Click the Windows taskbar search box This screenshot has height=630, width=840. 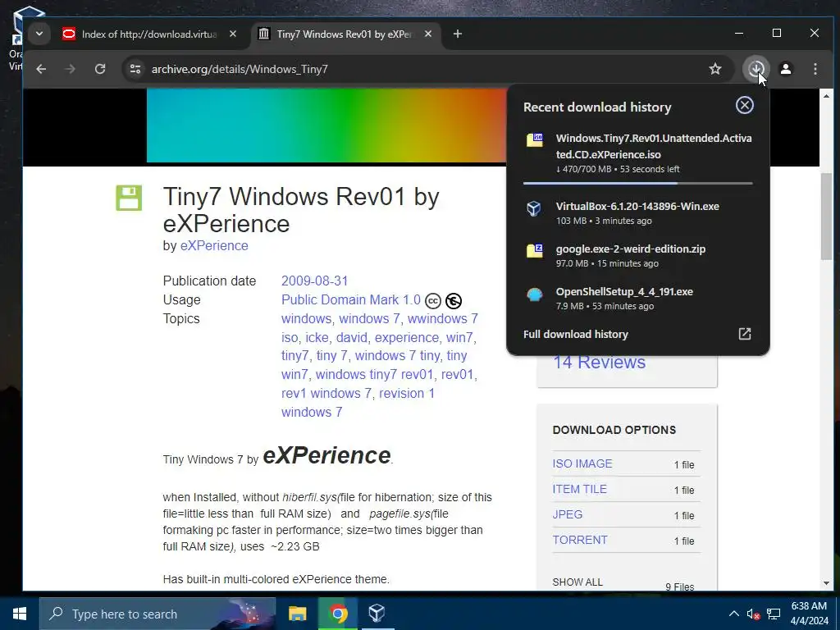pyautogui.click(x=157, y=614)
